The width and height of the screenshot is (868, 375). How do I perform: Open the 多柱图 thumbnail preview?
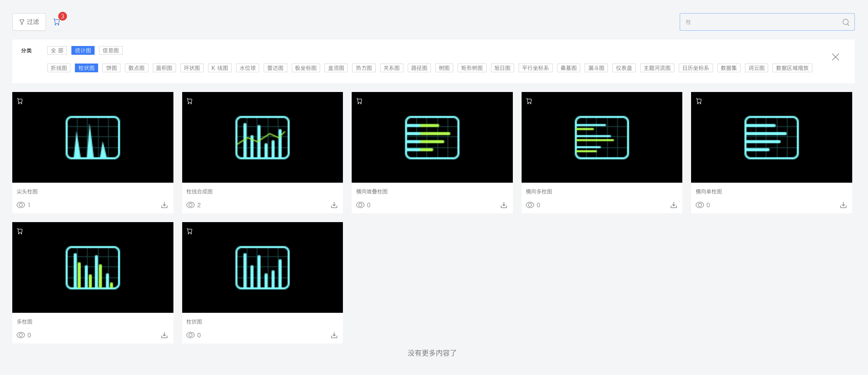click(93, 267)
